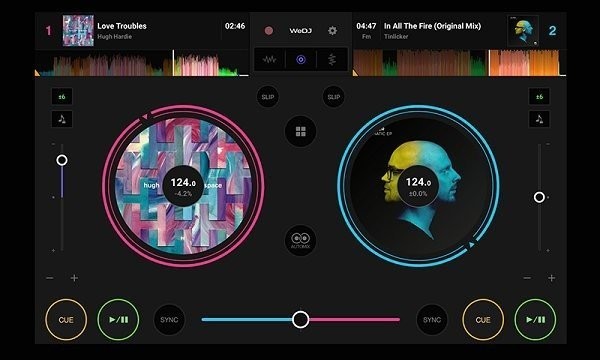Toggle SLIP mode for deck 1
The image size is (600, 360).
268,97
